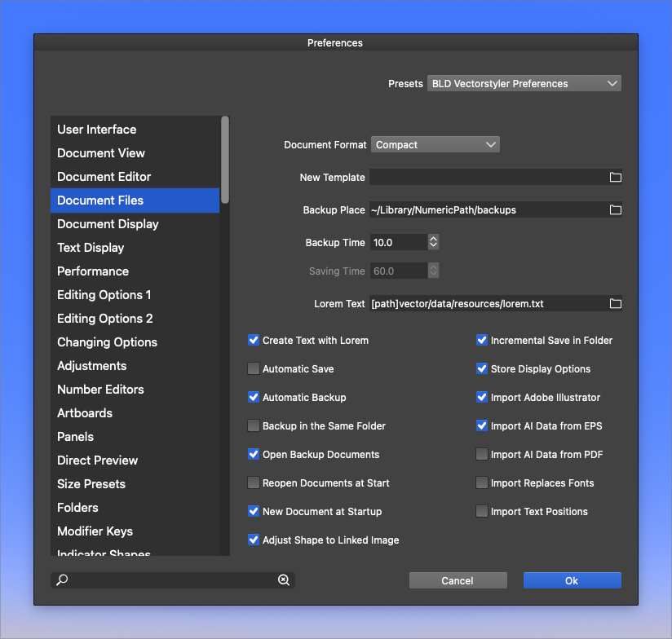Uncheck Incremental Save in Folder
672x639 pixels.
click(482, 341)
